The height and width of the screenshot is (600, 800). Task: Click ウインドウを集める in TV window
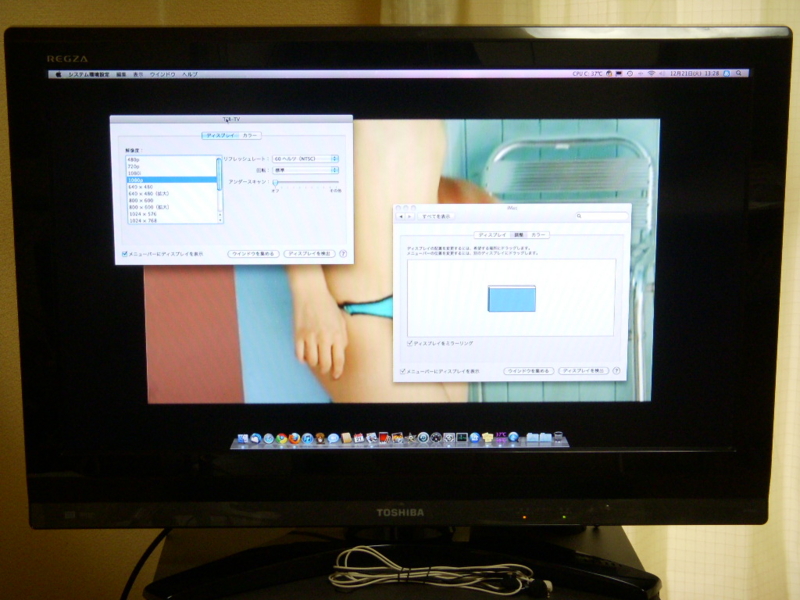[253, 254]
